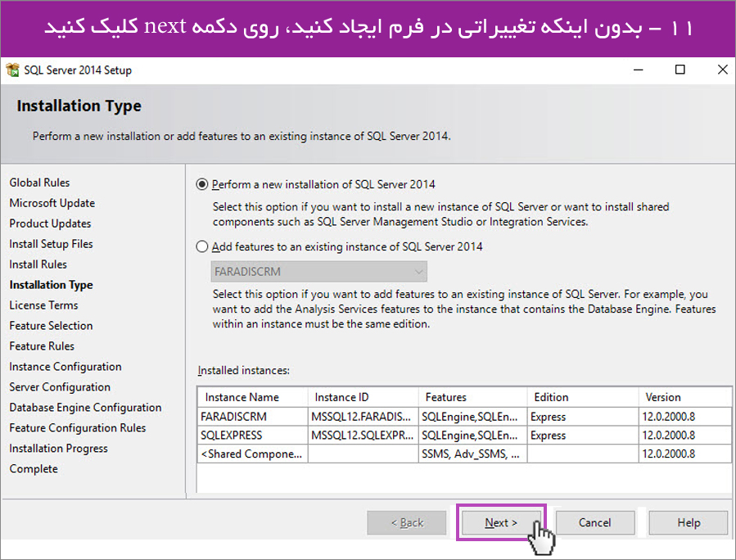The width and height of the screenshot is (736, 560).
Task: Click Express edition cell for SQLEXPRESS
Action: coord(583,435)
